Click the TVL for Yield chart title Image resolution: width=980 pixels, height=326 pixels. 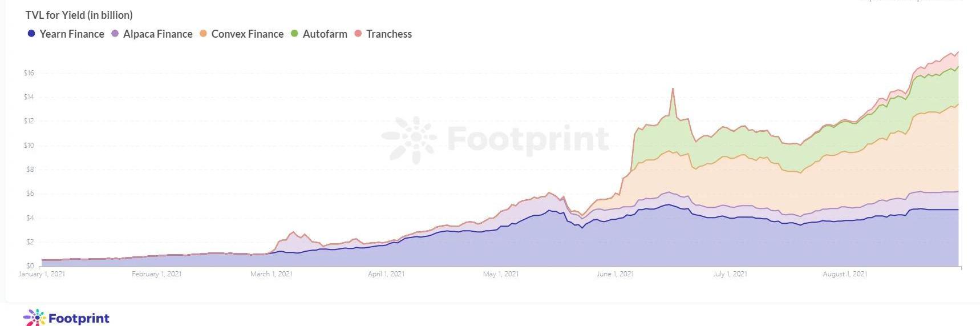point(79,15)
